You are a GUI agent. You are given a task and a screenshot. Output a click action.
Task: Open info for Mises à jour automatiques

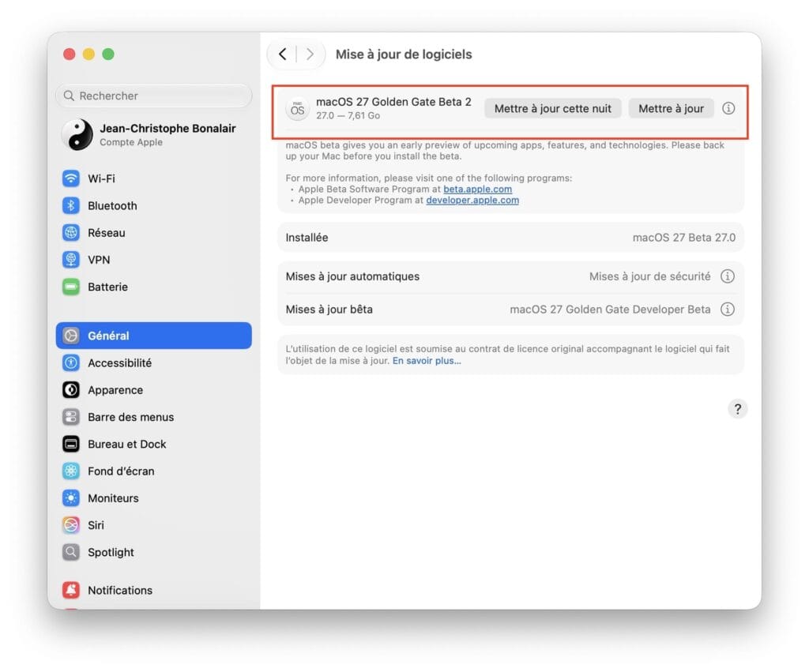pos(728,276)
